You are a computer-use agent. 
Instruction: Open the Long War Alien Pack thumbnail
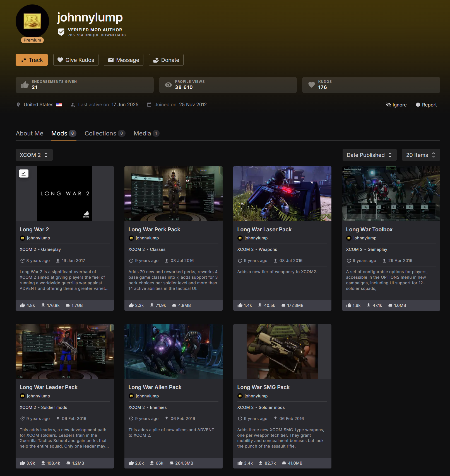click(174, 351)
